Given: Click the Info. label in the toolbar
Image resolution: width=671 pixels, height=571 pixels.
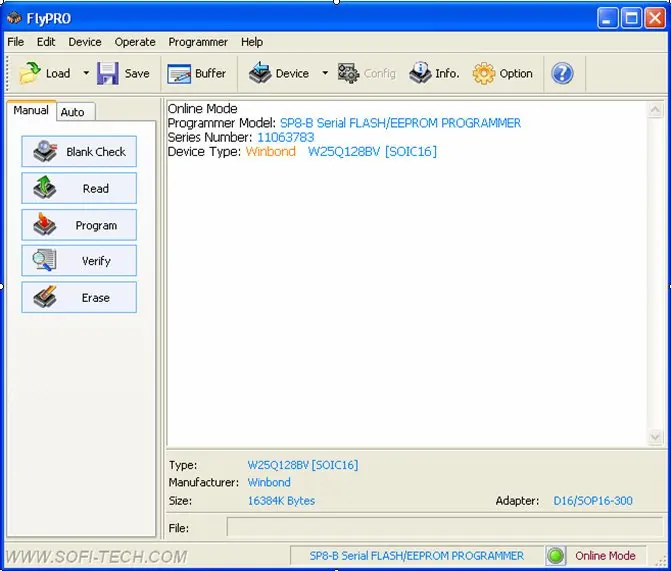Looking at the screenshot, I should (447, 74).
